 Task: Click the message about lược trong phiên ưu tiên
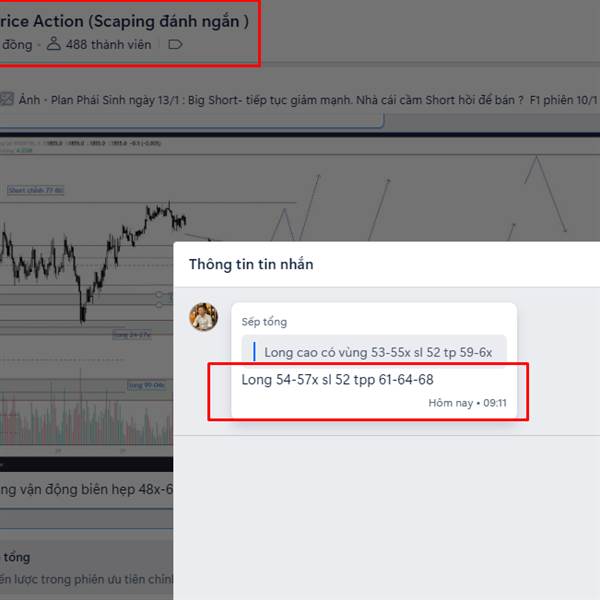86,579
